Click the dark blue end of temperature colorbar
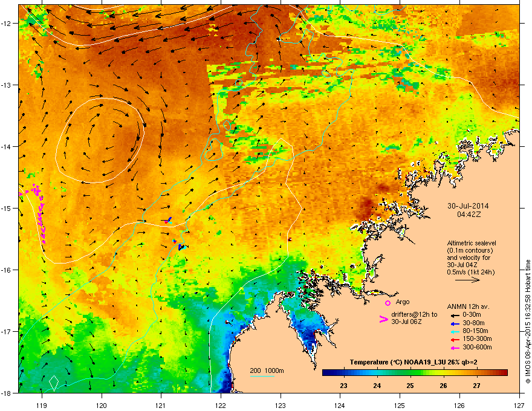532x411 pixels. tap(328, 373)
